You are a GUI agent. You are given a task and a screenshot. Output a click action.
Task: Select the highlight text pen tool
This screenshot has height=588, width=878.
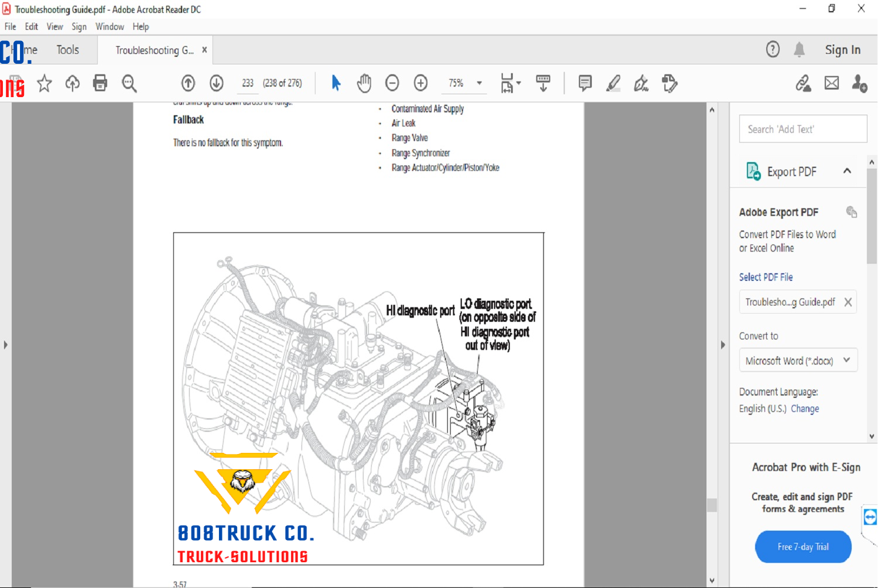(x=613, y=83)
